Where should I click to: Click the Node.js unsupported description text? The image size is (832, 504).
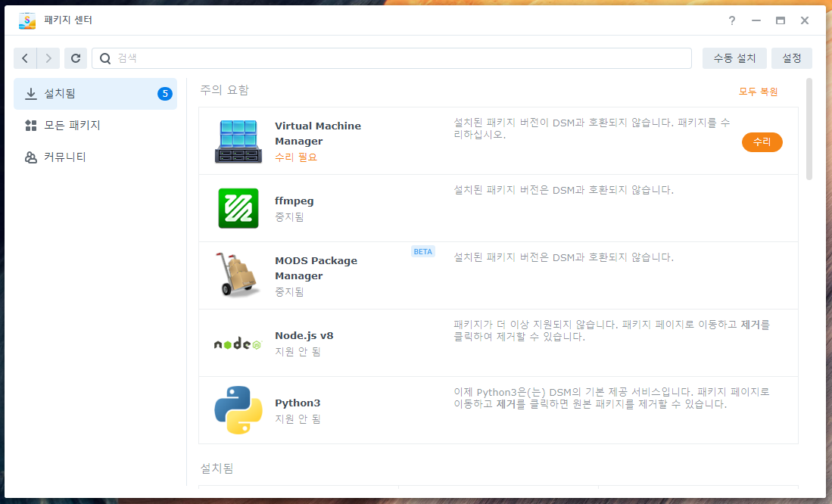pyautogui.click(x=612, y=331)
